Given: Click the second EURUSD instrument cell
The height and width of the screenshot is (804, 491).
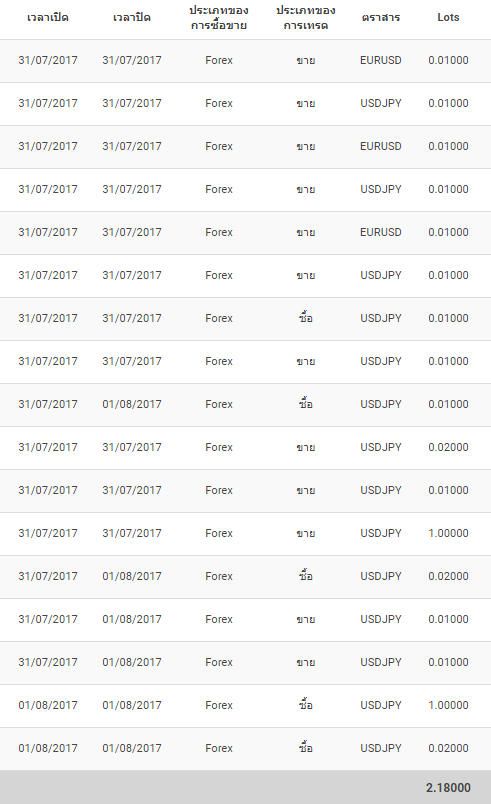Looking at the screenshot, I should [x=380, y=146].
